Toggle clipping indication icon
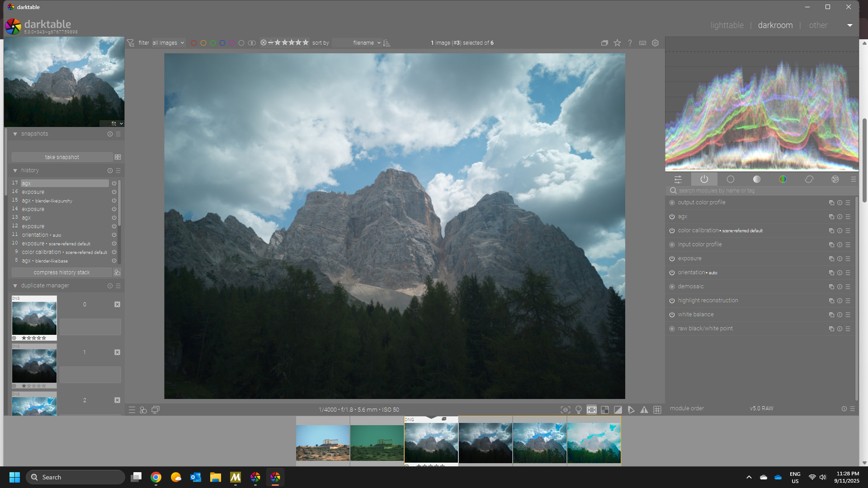The height and width of the screenshot is (488, 868). point(618,410)
